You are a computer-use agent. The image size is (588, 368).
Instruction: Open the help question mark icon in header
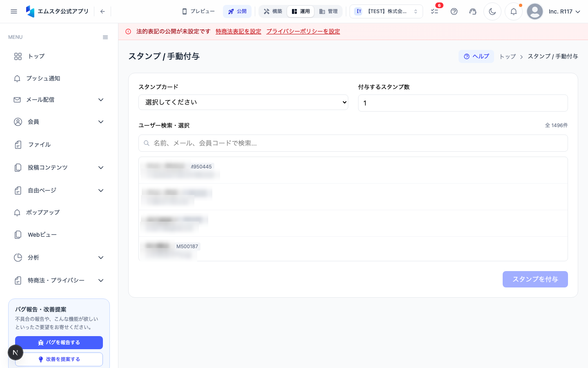point(454,11)
